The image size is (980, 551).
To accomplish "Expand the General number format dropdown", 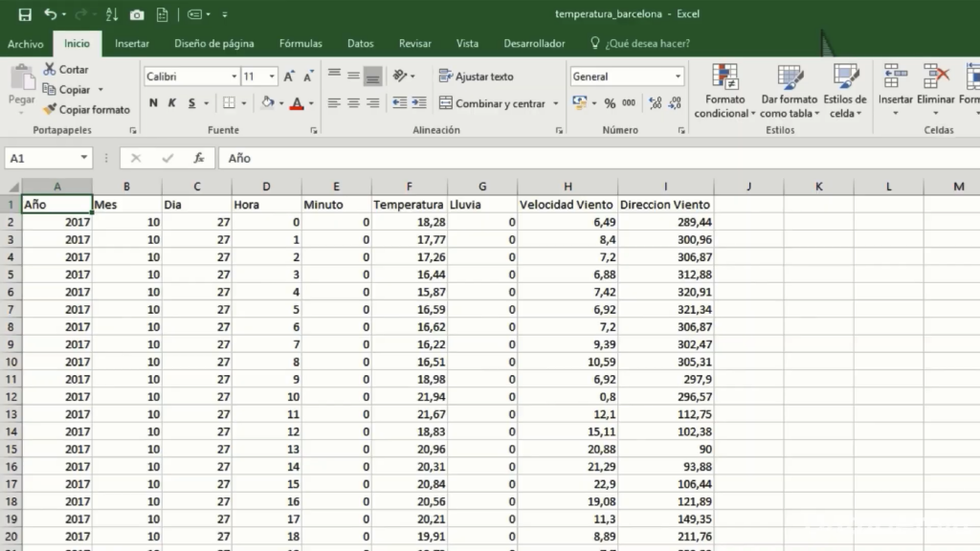I will tap(678, 77).
